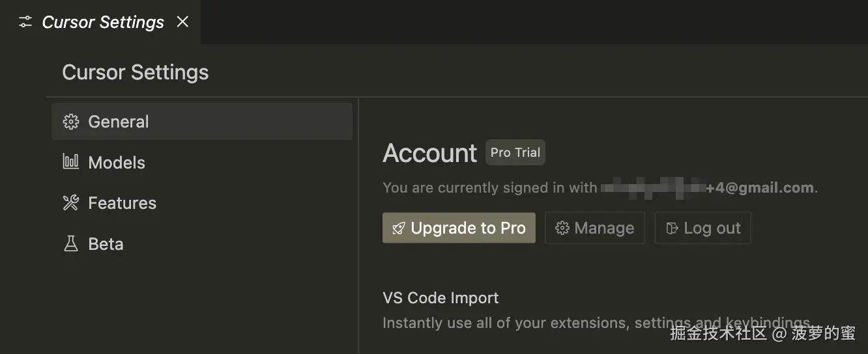The width and height of the screenshot is (868, 354).
Task: Close the Cursor Settings tab
Action: click(183, 22)
